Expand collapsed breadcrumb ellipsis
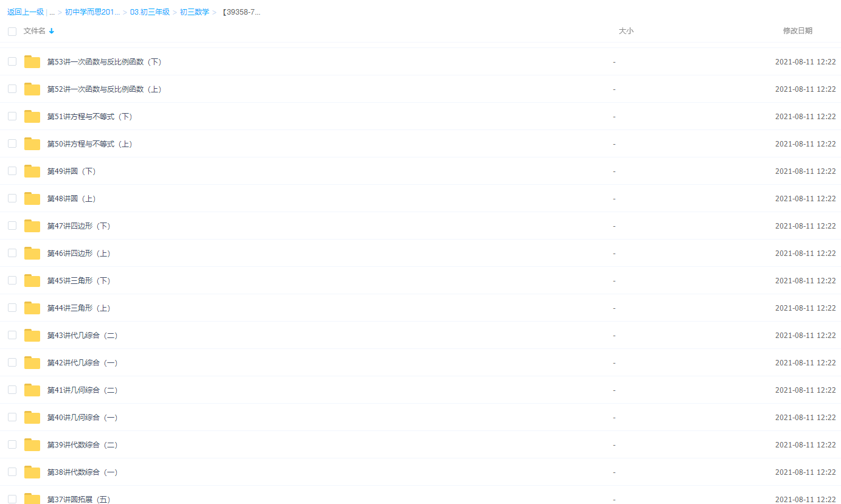841x504 pixels. (52, 12)
